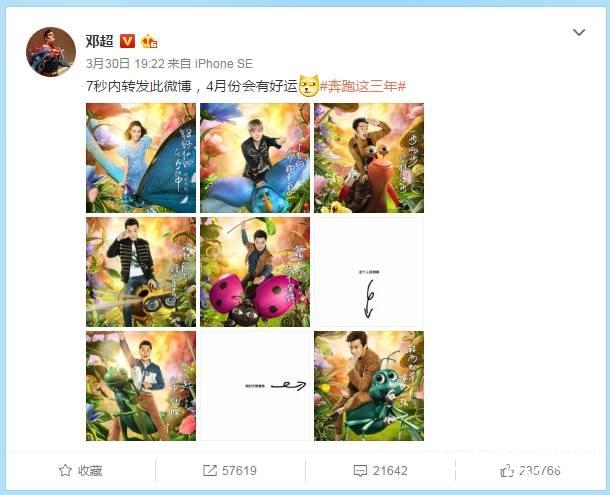Click the orange verified V badge
Screen dimensions: 610x495
point(127,41)
